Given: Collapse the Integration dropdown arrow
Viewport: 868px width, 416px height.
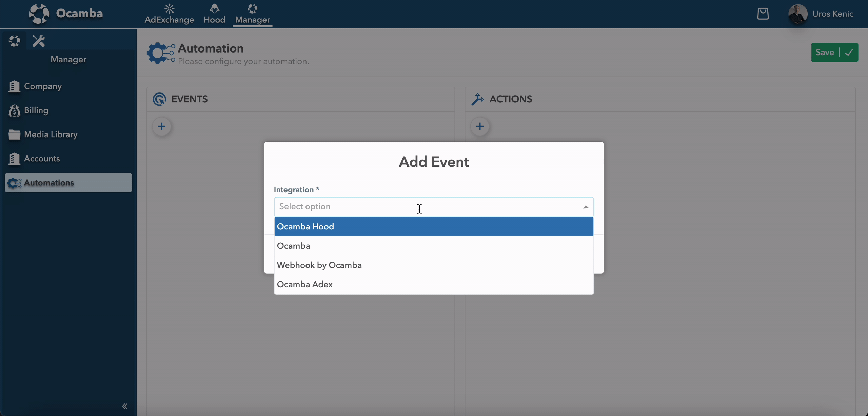Looking at the screenshot, I should pos(586,207).
